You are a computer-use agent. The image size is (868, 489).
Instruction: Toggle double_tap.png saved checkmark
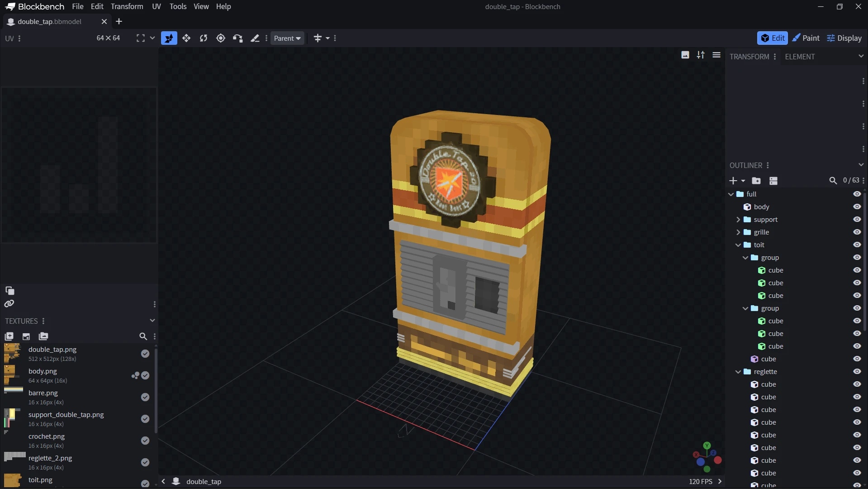point(145,354)
